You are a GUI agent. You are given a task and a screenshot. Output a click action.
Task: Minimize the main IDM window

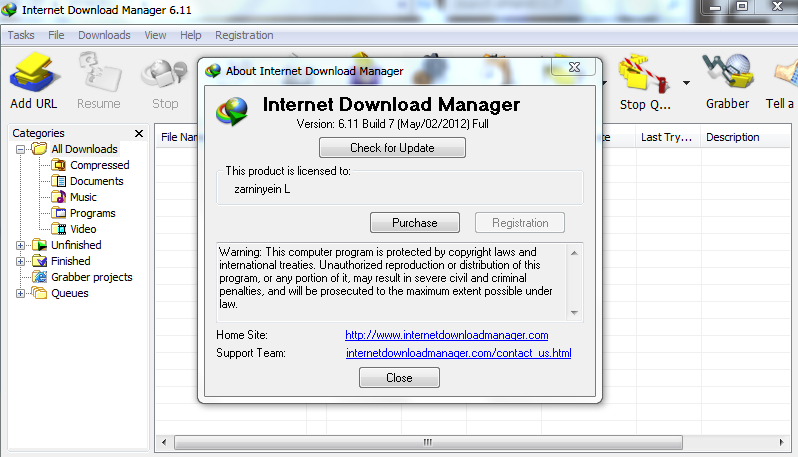coord(715,7)
